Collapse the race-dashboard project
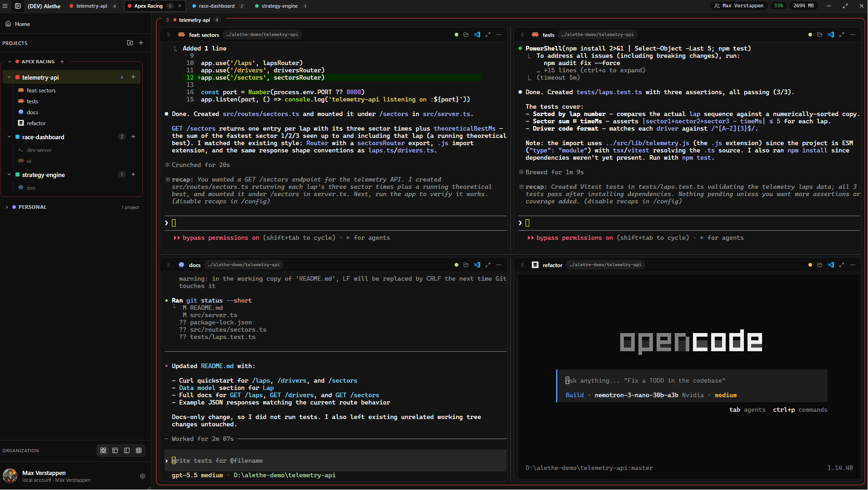868x490 pixels. coord(9,136)
